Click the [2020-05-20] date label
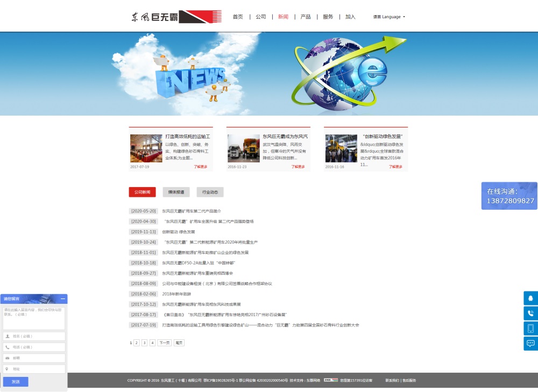Screen dimensions: 538x392 [144, 211]
